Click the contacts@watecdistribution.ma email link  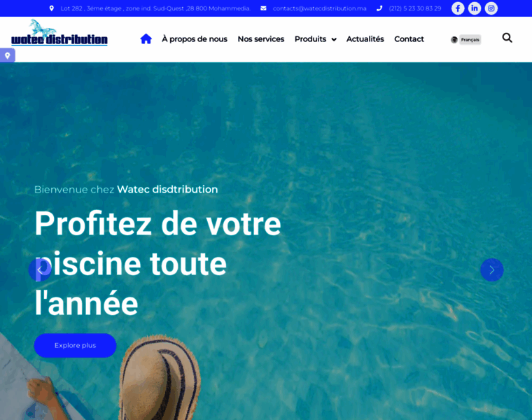pos(320,8)
